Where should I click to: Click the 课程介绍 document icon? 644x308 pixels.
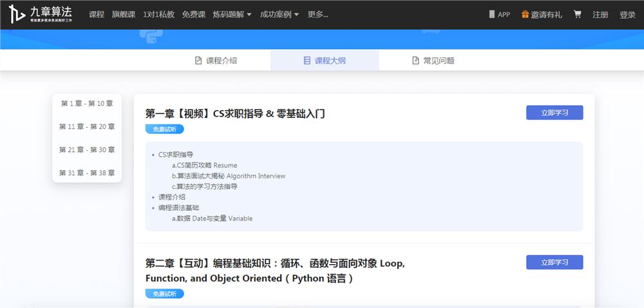(x=198, y=61)
